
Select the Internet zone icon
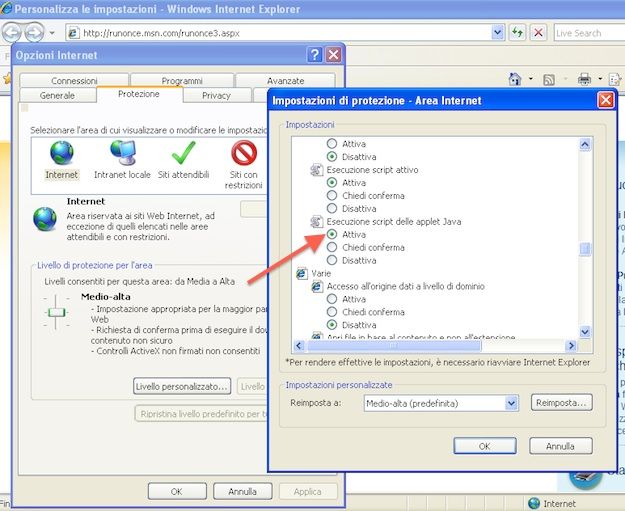pos(61,155)
